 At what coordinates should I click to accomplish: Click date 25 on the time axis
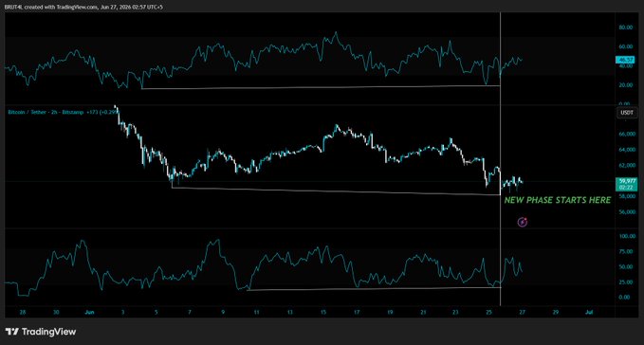tap(488, 312)
